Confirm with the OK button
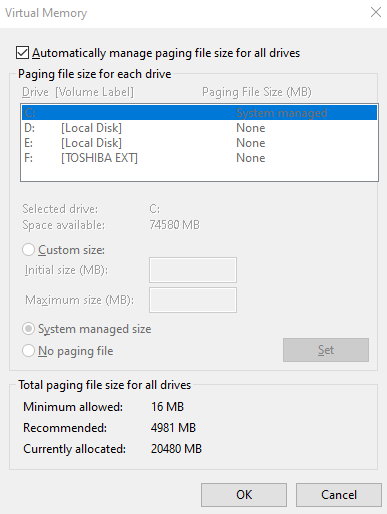 point(244,495)
